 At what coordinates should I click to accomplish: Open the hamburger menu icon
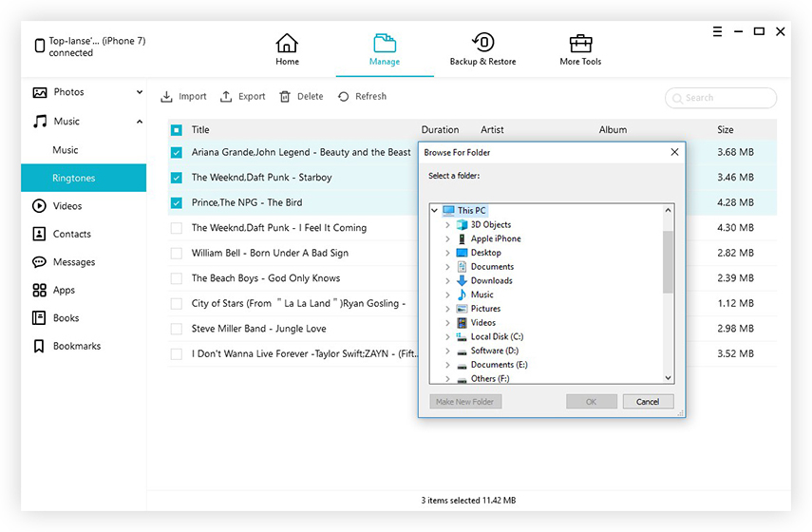tap(717, 31)
